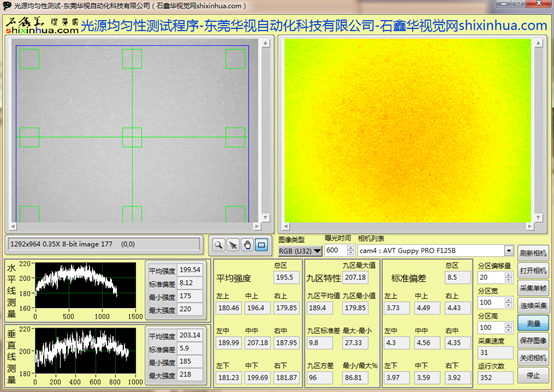The width and height of the screenshot is (554, 392).
Task: Click the 曝光时间 field showing 600
Action: (335, 250)
